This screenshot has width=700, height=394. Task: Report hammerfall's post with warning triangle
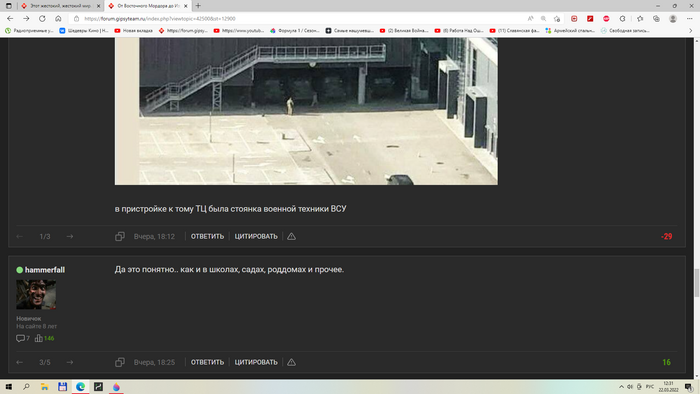click(292, 362)
